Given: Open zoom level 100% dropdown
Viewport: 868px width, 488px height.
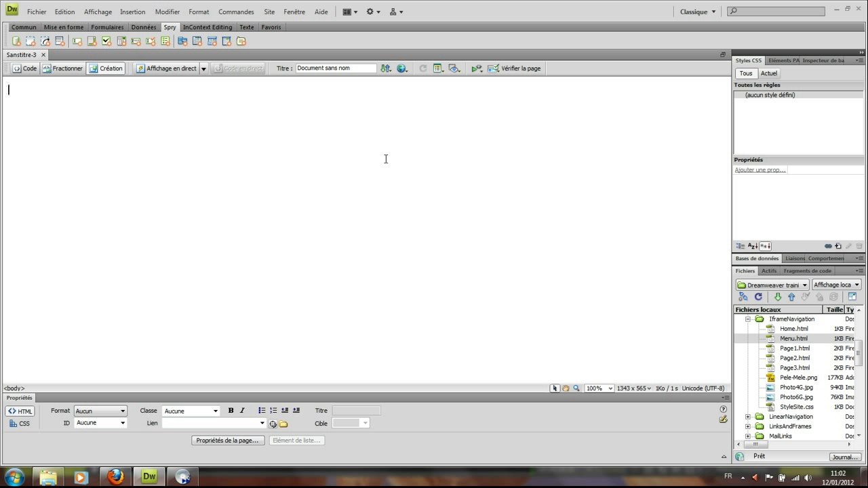Looking at the screenshot, I should click(599, 388).
